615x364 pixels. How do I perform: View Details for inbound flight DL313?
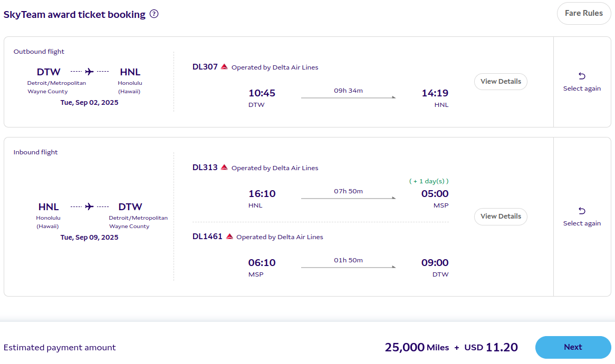point(501,217)
